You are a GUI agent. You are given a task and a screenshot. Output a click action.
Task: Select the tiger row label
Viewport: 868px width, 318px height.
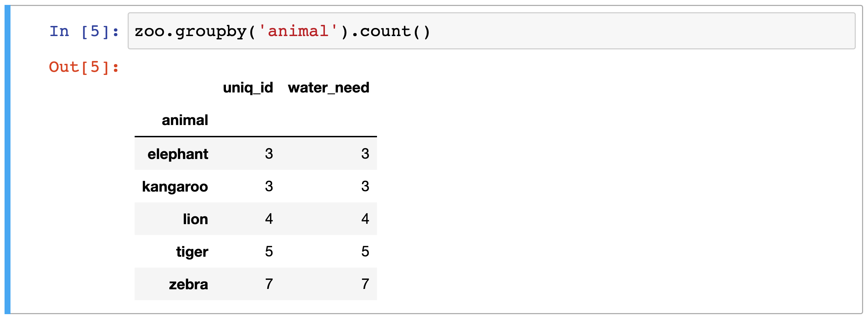click(x=192, y=251)
